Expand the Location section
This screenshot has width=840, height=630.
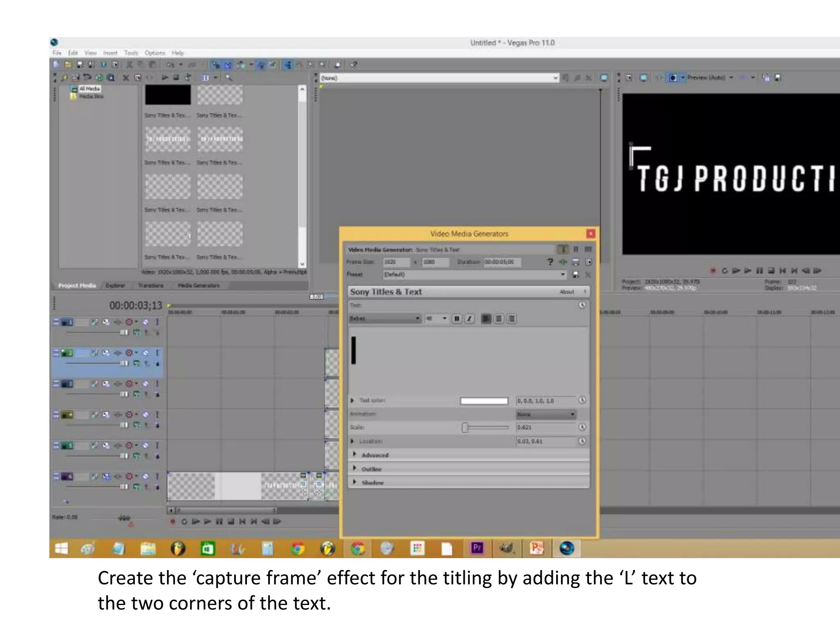click(352, 441)
